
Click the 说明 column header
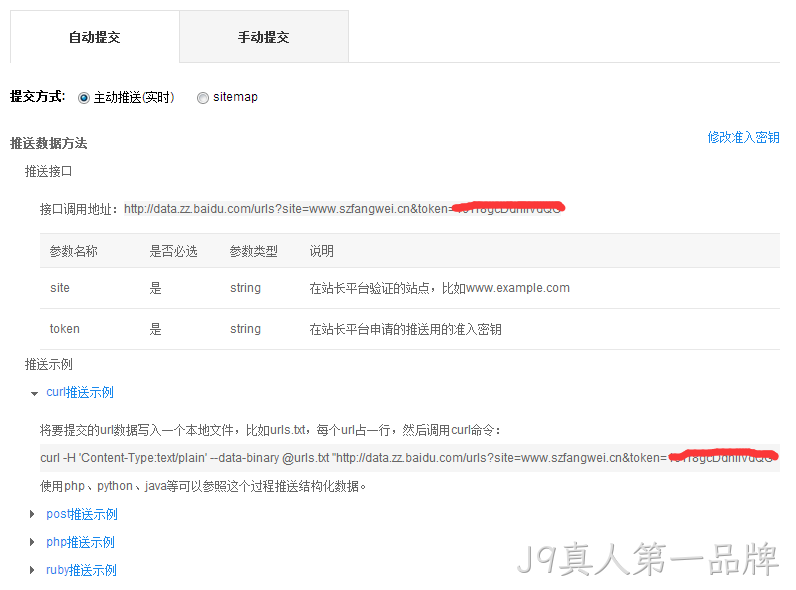pyautogui.click(x=321, y=251)
